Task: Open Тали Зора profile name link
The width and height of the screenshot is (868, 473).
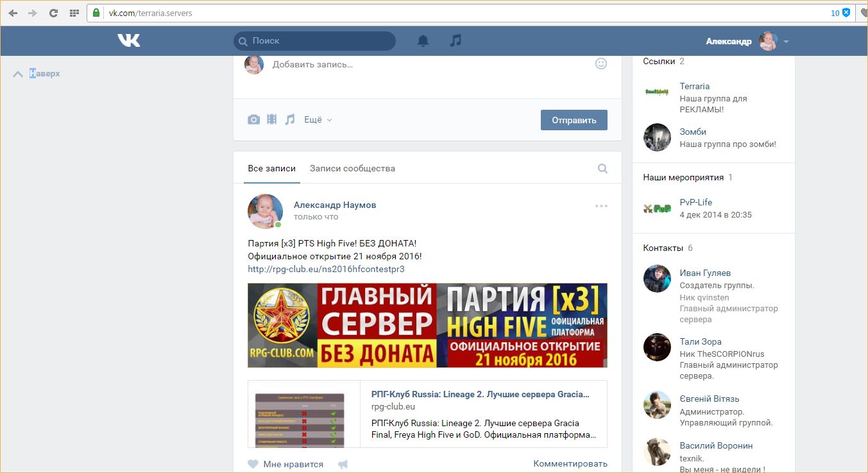Action: 701,341
